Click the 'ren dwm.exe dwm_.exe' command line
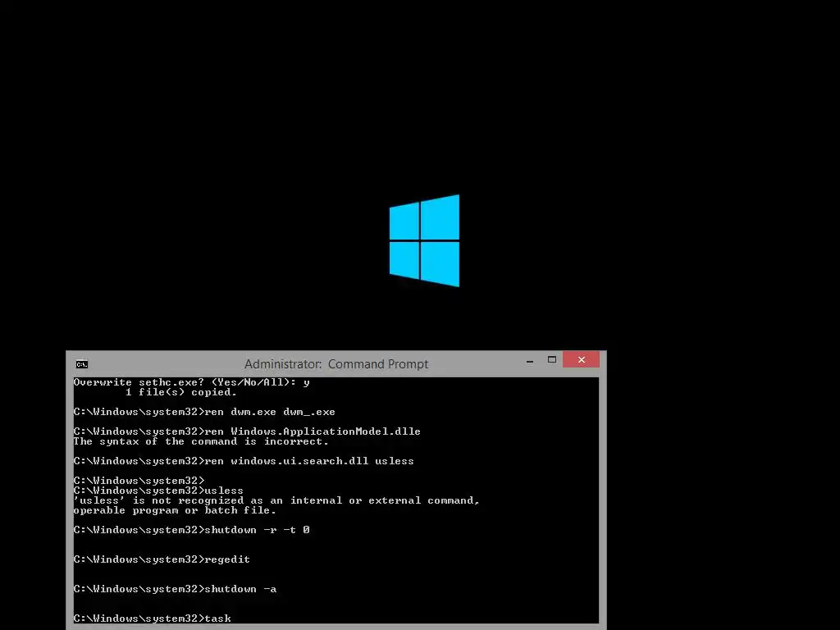The image size is (840, 630). 204,412
